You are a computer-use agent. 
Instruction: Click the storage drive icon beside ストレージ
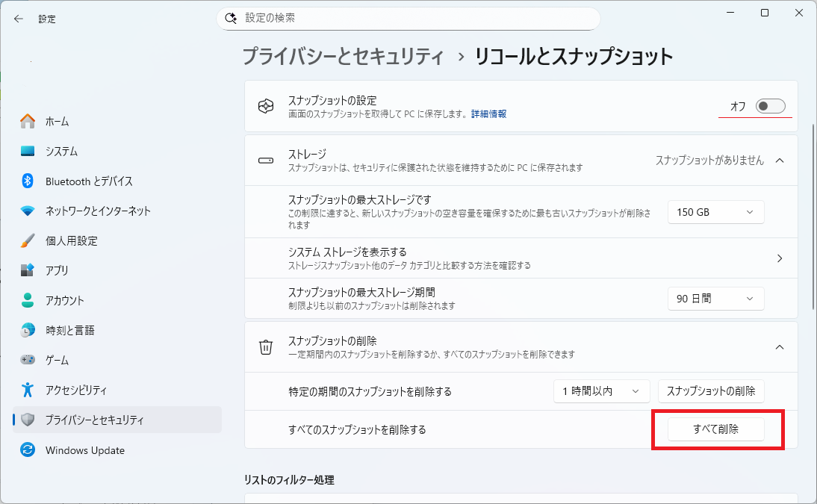click(265, 161)
